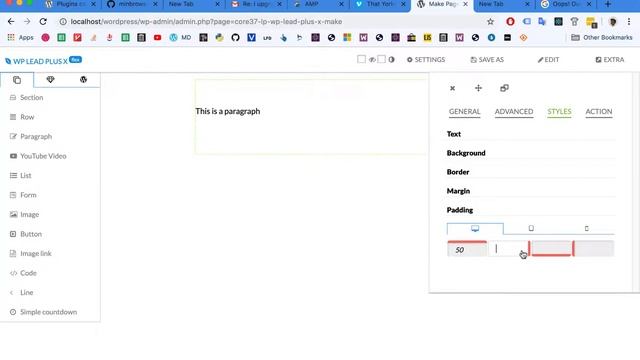Click the half-circle contrast icon
Screen dimensions: 640x360
(391, 60)
